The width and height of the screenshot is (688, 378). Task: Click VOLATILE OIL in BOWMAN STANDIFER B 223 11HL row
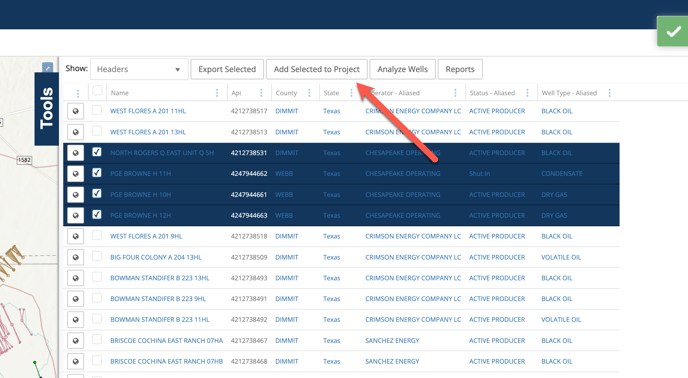(561, 320)
